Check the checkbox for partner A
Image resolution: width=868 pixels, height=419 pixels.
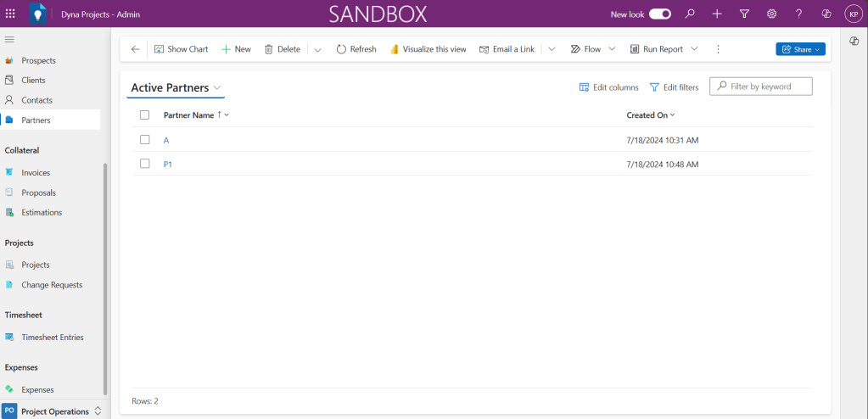144,139
